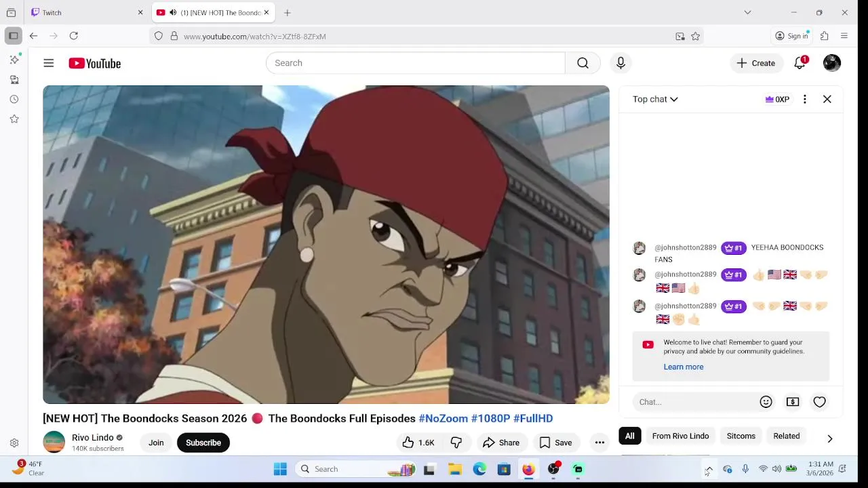Open the extensions puzzle icon
This screenshot has height=488, width=868.
(x=825, y=36)
